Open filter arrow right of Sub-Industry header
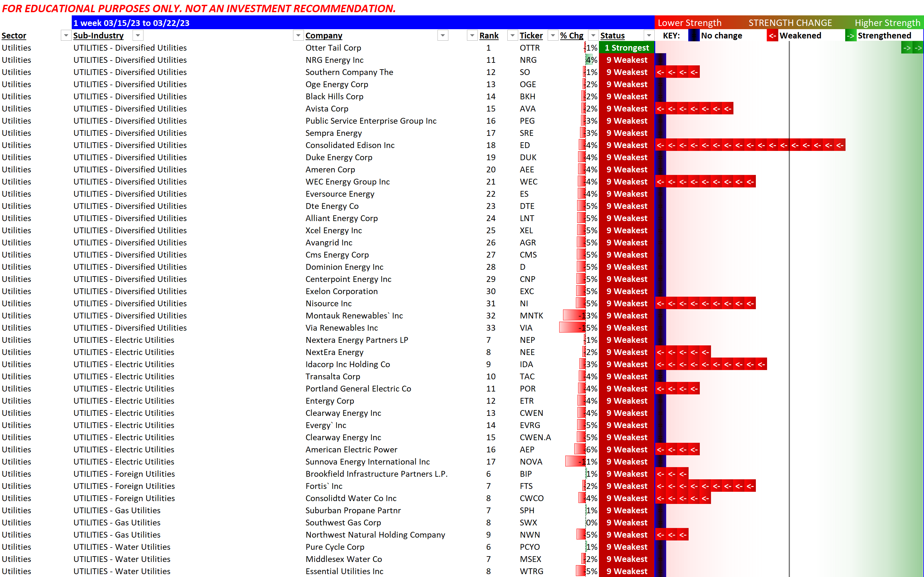The image size is (924, 577). (x=138, y=36)
